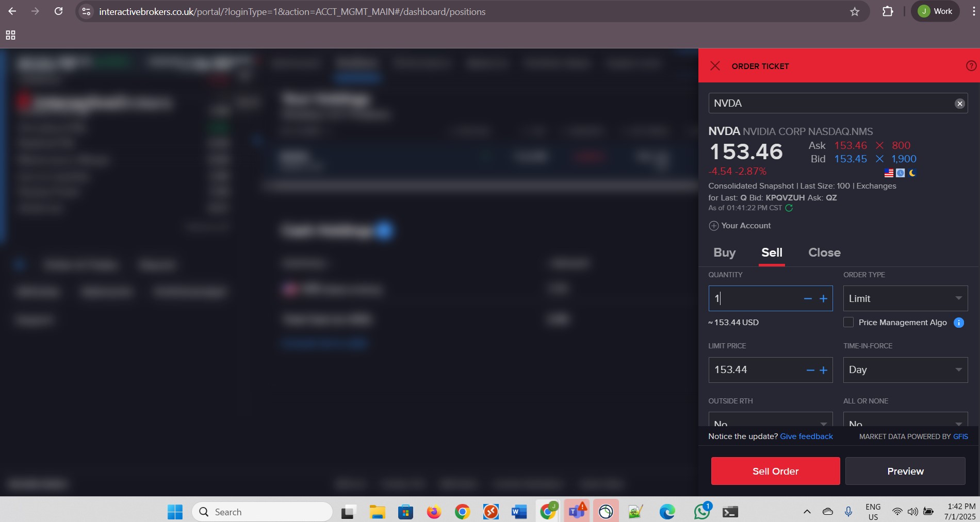Open Microsoft Word from the taskbar
The image size is (980, 522).
(x=519, y=512)
